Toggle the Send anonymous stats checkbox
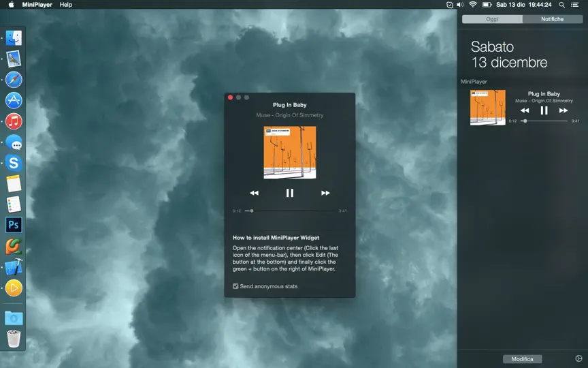The image size is (588, 368). [235, 286]
